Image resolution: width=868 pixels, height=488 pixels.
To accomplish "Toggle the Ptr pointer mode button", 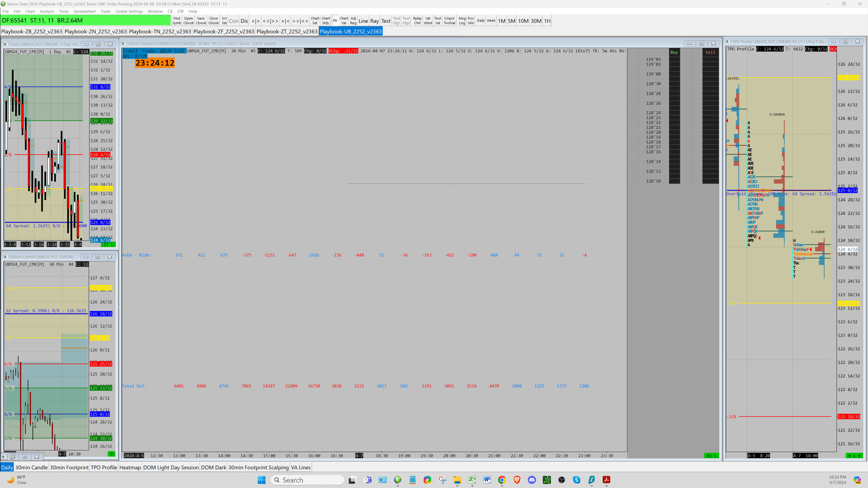I will (335, 21).
